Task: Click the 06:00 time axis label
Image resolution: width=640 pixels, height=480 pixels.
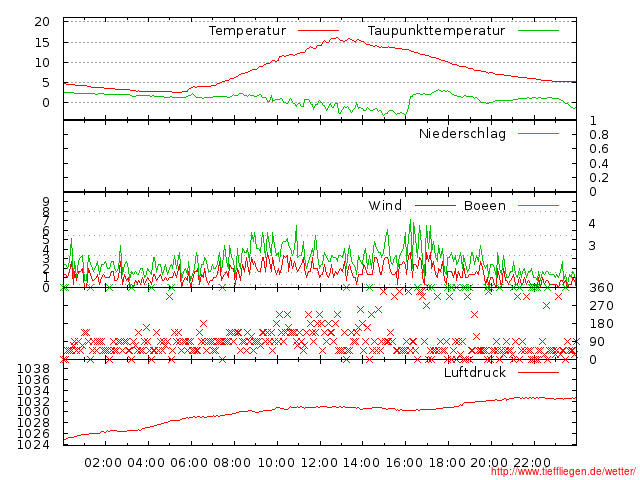Action: point(189,463)
